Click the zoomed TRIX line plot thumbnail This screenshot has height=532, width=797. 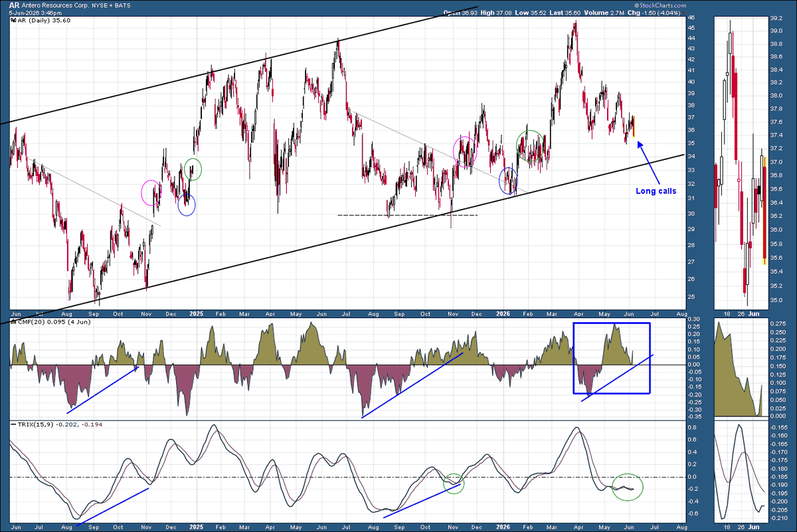click(740, 472)
